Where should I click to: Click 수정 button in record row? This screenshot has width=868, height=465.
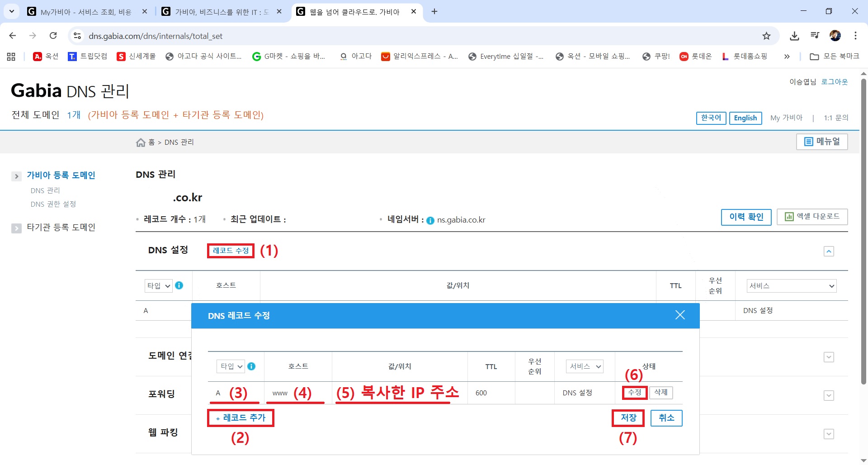[x=635, y=392]
